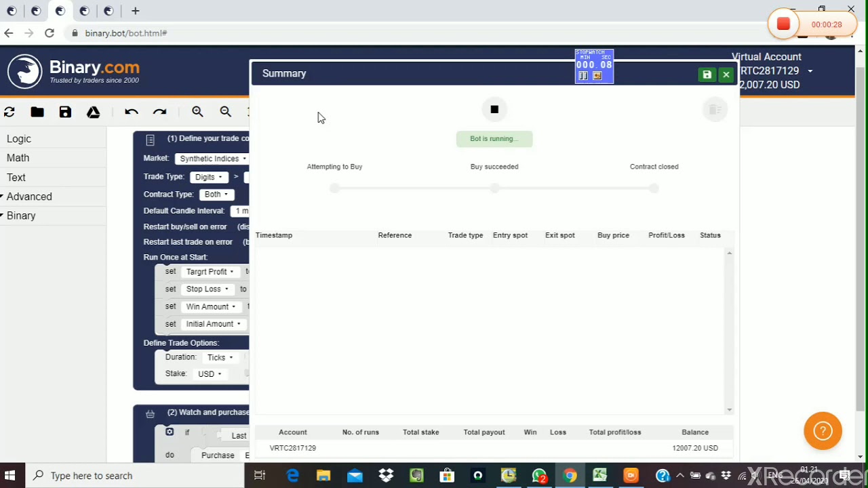Click the Reference column header

point(395,235)
